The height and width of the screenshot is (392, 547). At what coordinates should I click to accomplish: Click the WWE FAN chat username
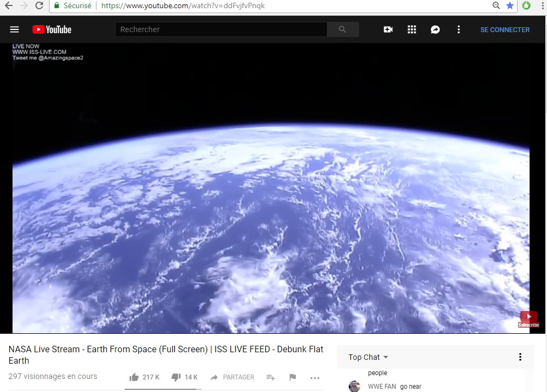coord(382,387)
